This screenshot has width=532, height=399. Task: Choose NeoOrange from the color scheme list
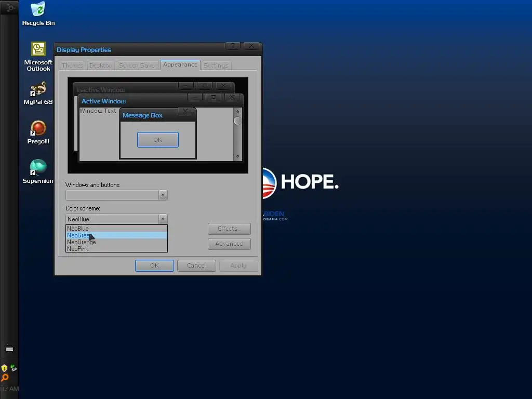(x=116, y=242)
